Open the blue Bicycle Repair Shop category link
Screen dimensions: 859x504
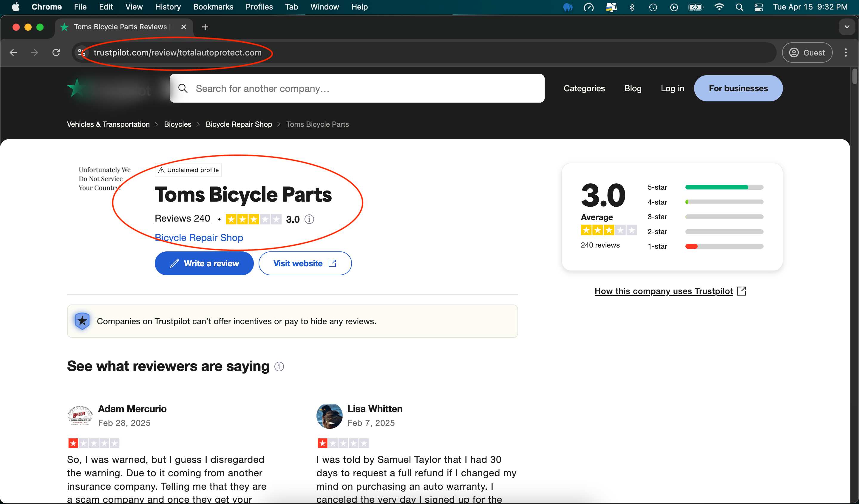(x=199, y=237)
